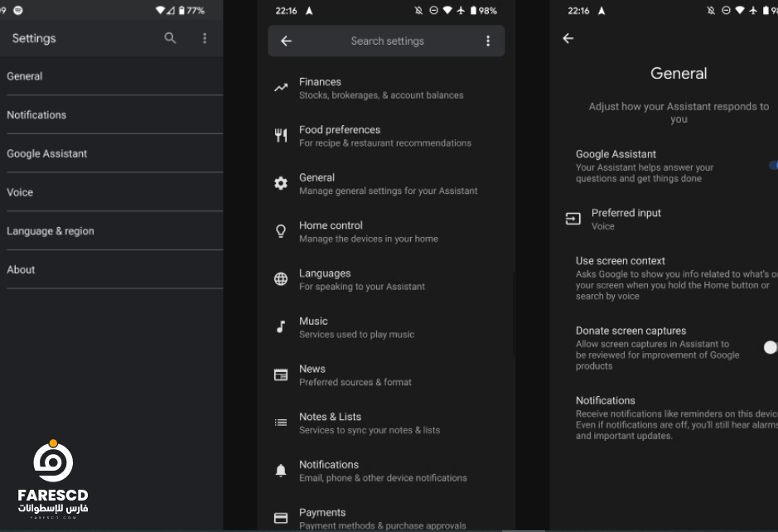Tap the muted bell icon above the Search settings bar
This screenshot has width=778, height=532.
click(x=418, y=10)
